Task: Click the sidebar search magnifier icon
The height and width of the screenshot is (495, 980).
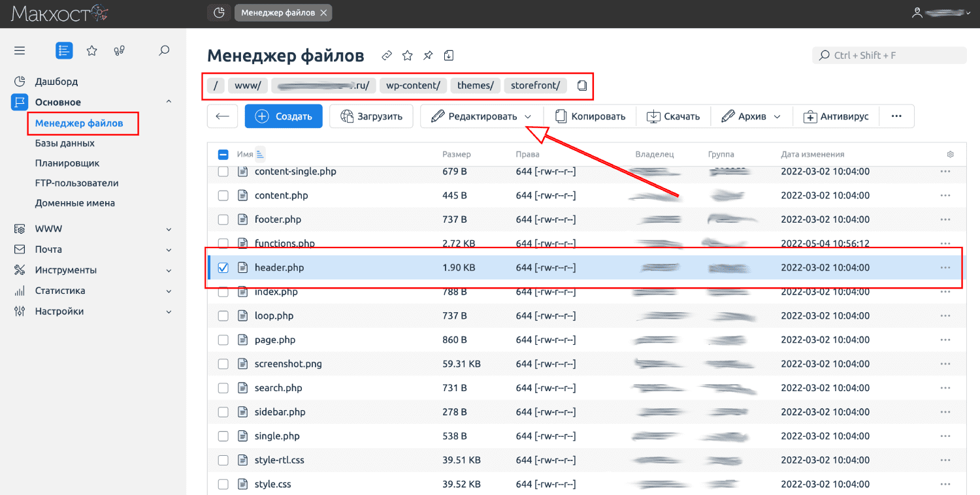Action: pyautogui.click(x=165, y=50)
